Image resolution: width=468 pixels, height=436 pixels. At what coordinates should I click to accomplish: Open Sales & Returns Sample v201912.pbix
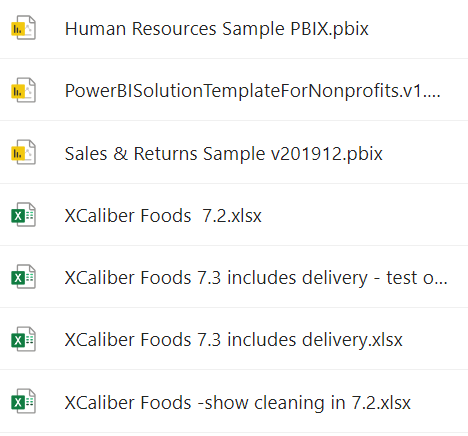click(223, 154)
